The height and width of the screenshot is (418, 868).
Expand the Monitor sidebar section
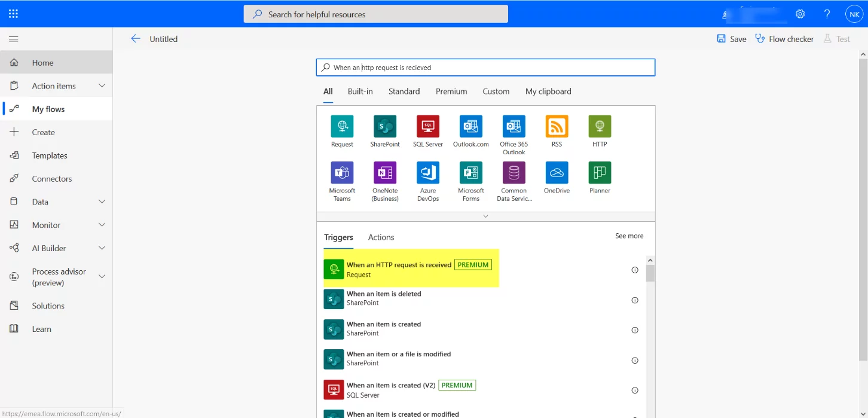pyautogui.click(x=102, y=225)
